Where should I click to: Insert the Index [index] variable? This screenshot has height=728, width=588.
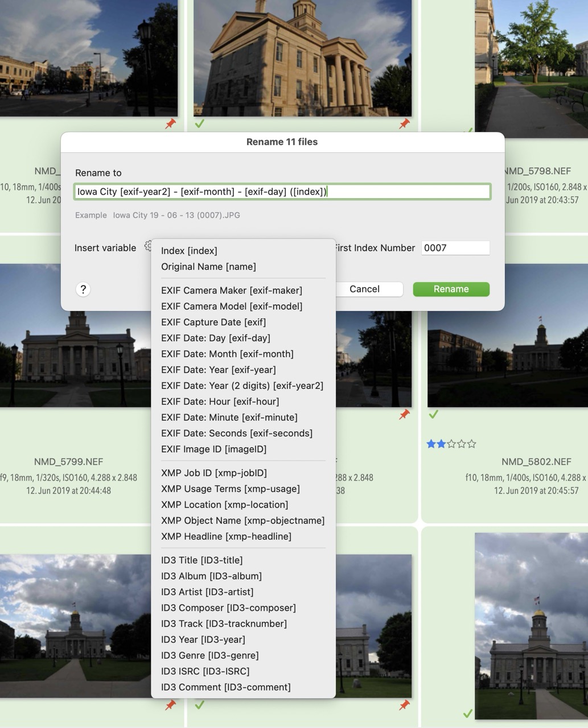pos(189,251)
